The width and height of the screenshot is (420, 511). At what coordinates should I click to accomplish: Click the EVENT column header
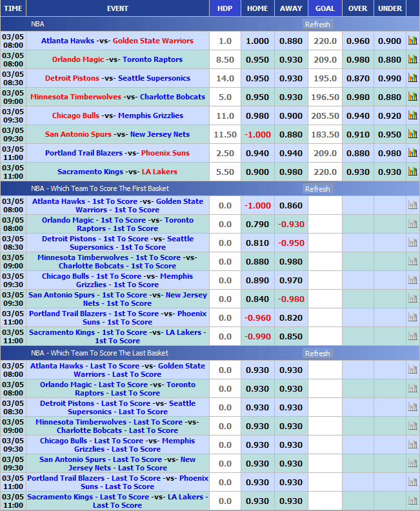(x=117, y=8)
